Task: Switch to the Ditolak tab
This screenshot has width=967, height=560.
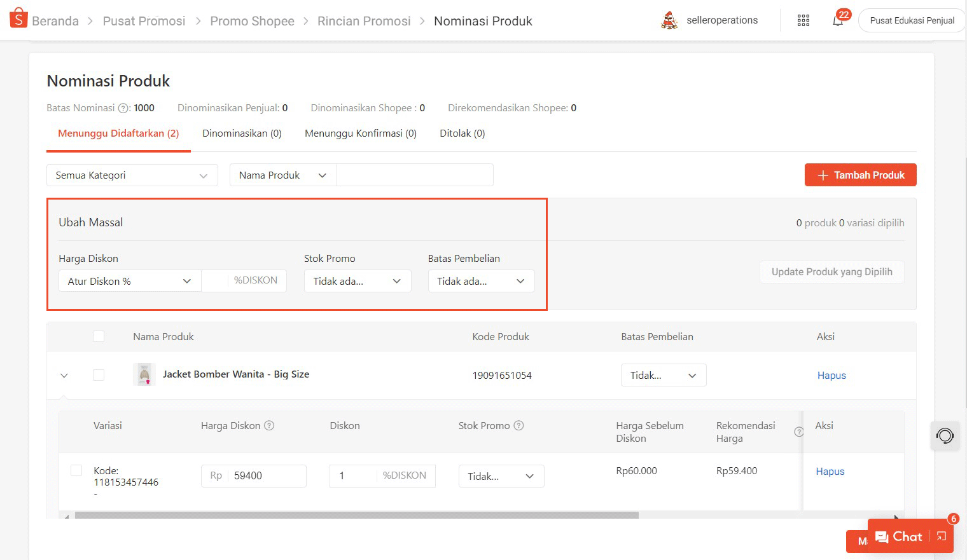Action: pyautogui.click(x=462, y=133)
